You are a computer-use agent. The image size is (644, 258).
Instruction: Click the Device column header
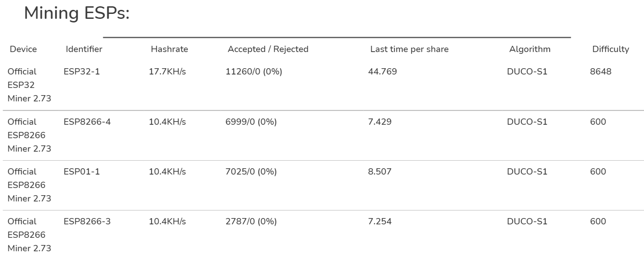[23, 49]
